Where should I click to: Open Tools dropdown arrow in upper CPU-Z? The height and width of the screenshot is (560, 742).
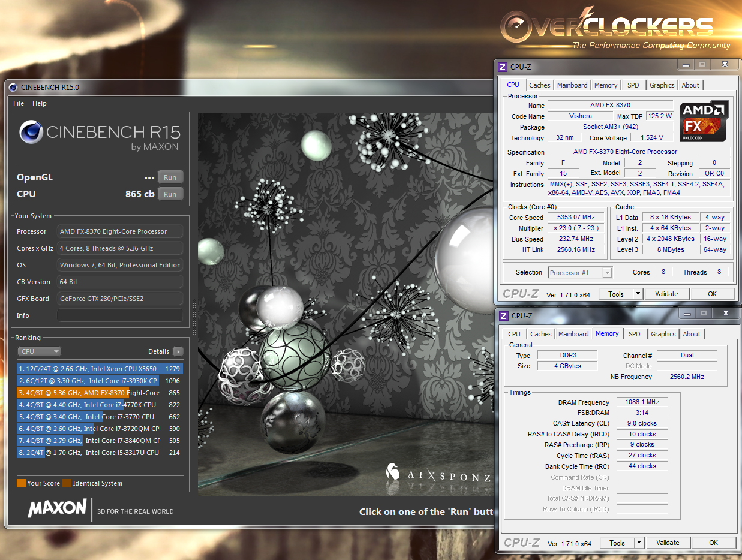point(638,294)
